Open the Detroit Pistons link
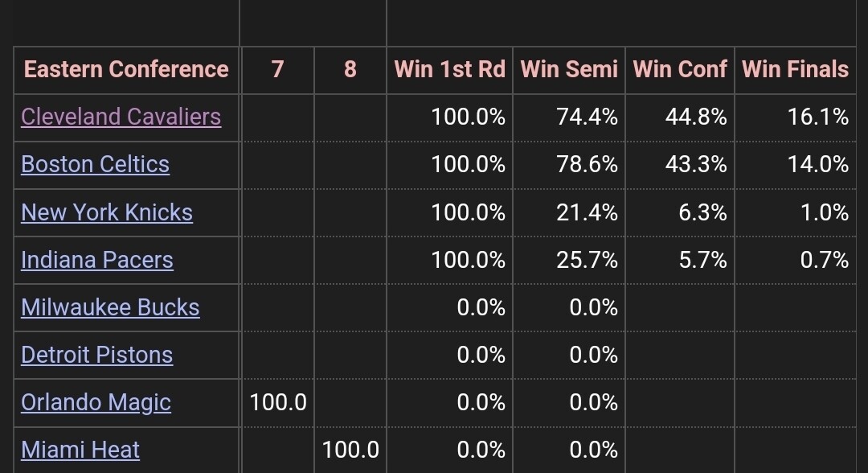Viewport: 868px width, 473px height. pyautogui.click(x=96, y=355)
